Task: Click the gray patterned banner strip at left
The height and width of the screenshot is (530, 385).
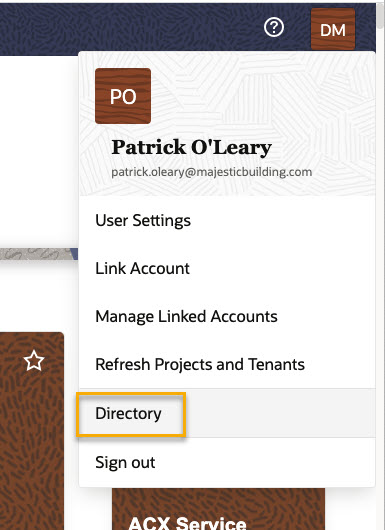Action: 37,254
